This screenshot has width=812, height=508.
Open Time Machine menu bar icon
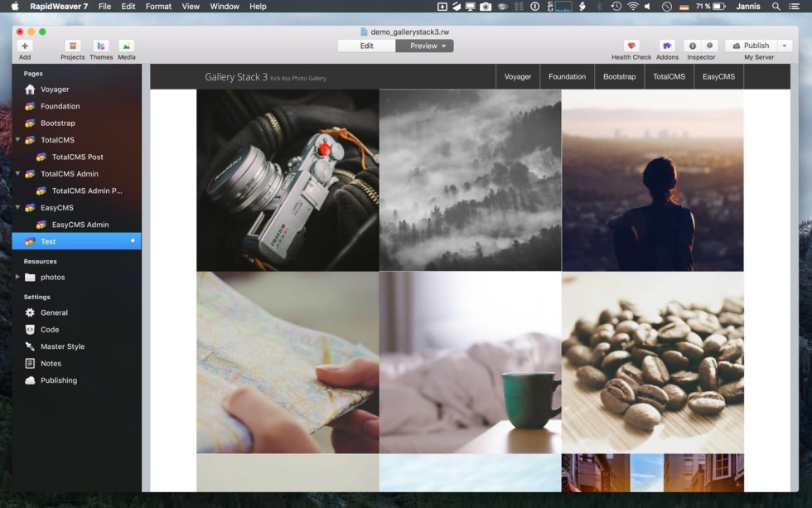[x=616, y=6]
